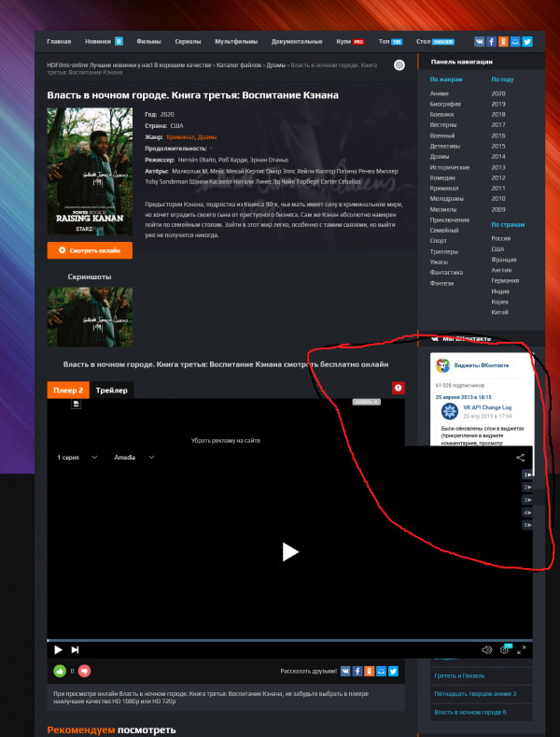The image size is (560, 737).
Task: Open Главная in the top menu
Action: click(x=59, y=41)
